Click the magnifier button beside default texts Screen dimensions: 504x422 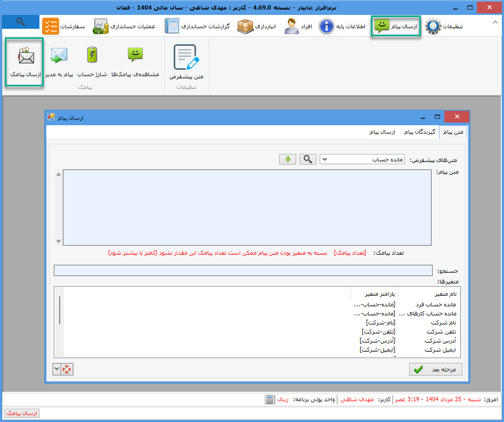point(307,159)
